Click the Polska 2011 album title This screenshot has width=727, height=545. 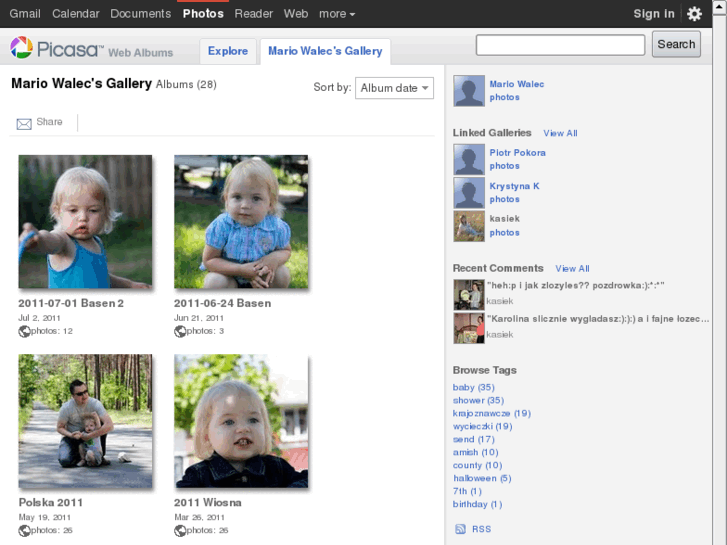click(x=51, y=503)
